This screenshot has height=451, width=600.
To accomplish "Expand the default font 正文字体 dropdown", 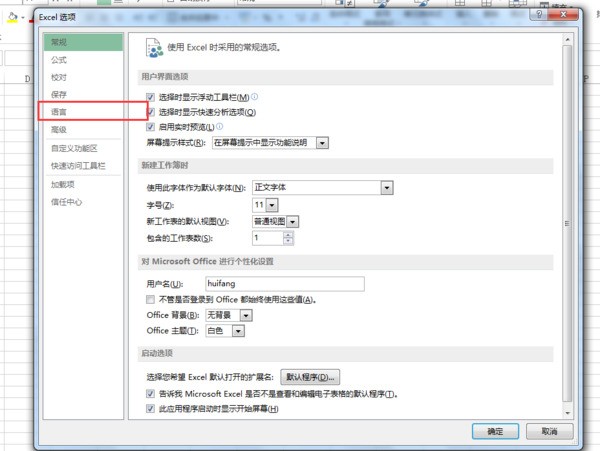I will coord(386,187).
